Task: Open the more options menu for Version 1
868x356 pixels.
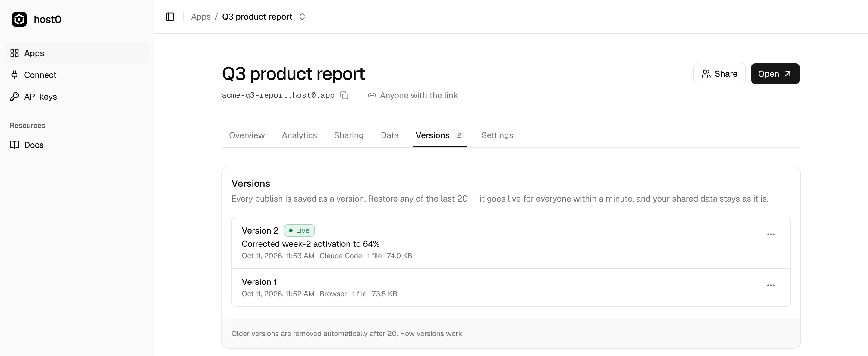Action: click(x=771, y=285)
